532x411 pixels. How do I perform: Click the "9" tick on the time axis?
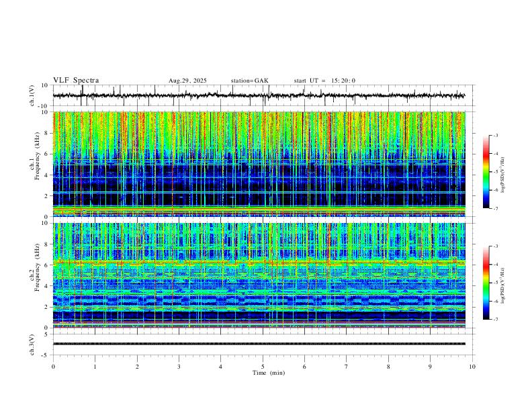430,367
